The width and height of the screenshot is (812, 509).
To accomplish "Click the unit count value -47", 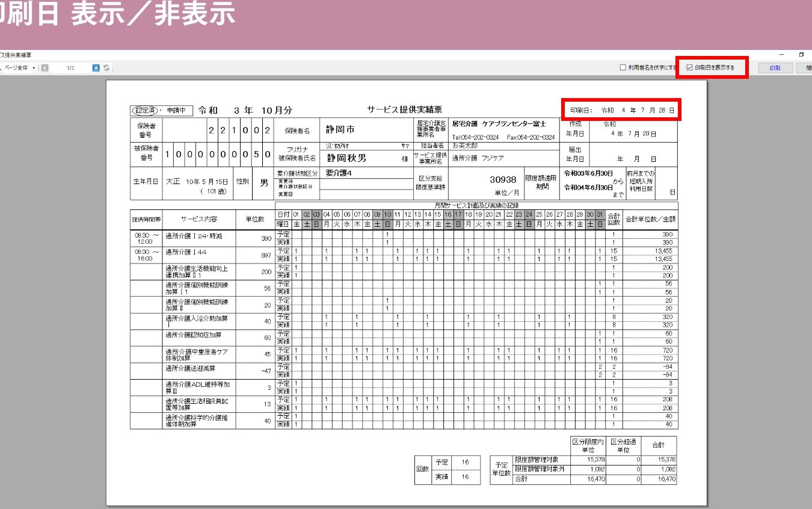I will (266, 371).
